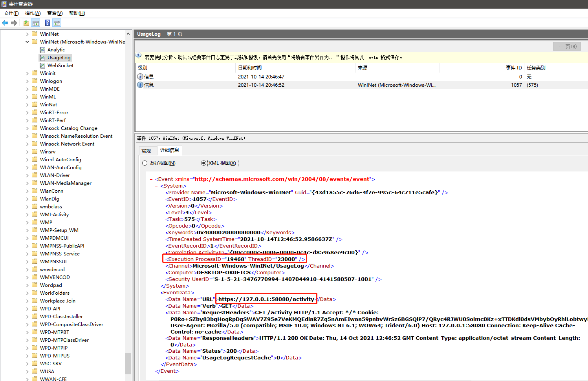Collapse the System node in XML view
Viewport: 588px width, 381px height.
(x=157, y=186)
